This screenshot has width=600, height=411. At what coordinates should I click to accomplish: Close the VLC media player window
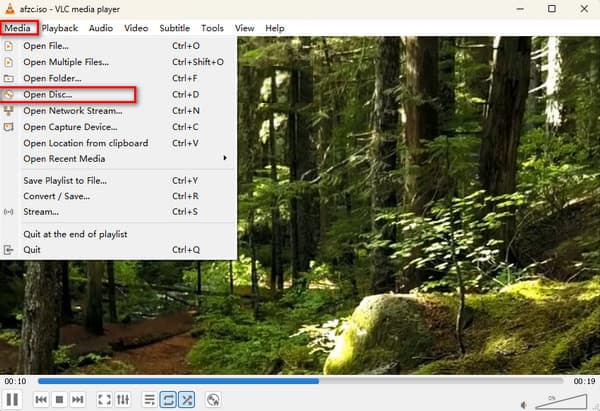coord(584,9)
